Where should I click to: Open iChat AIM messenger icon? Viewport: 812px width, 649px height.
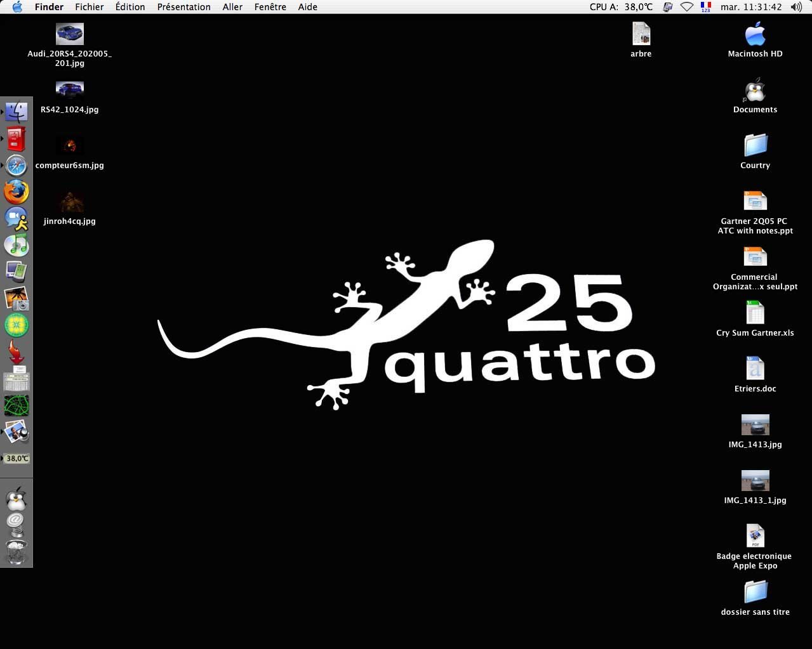point(17,218)
